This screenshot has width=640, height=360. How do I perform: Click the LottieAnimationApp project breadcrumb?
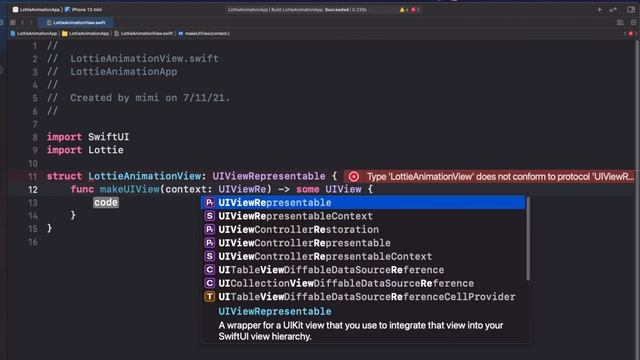(x=33, y=33)
